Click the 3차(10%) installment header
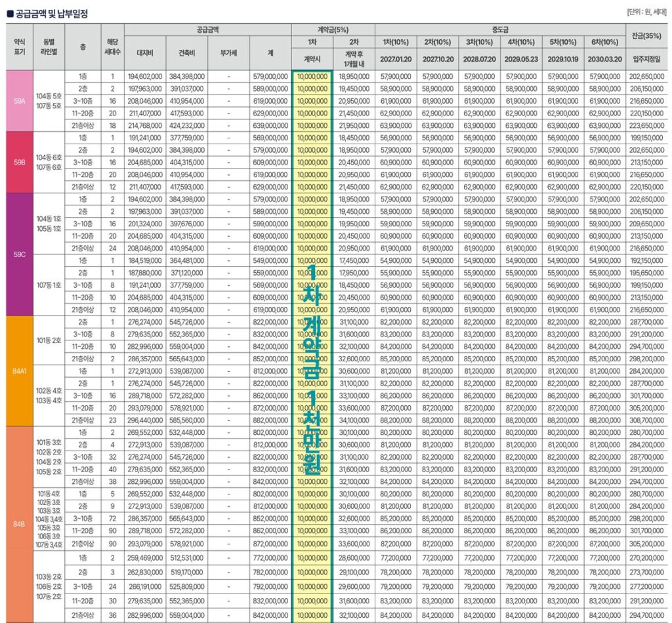This screenshot has width=672, height=623. pos(479,42)
